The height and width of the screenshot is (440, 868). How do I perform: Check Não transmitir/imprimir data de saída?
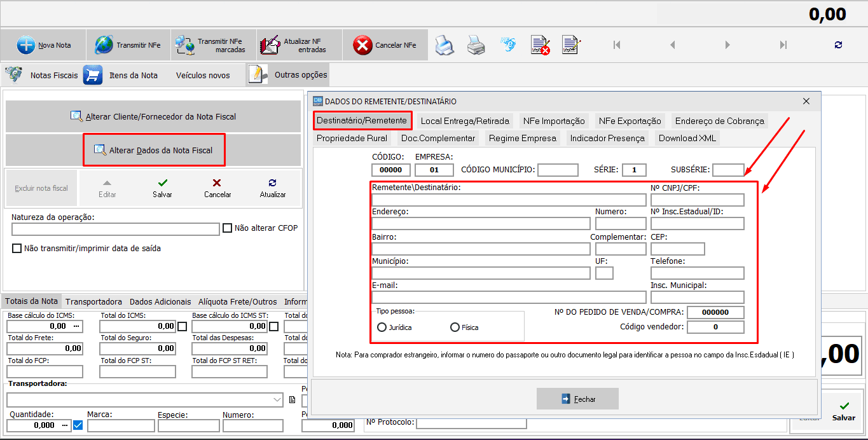point(17,249)
